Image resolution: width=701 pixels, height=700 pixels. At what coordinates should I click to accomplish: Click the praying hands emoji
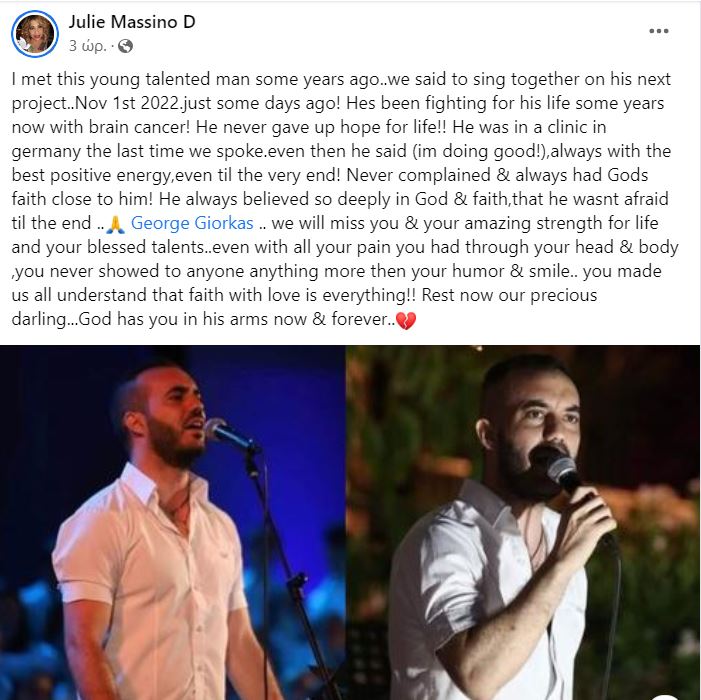point(115,224)
